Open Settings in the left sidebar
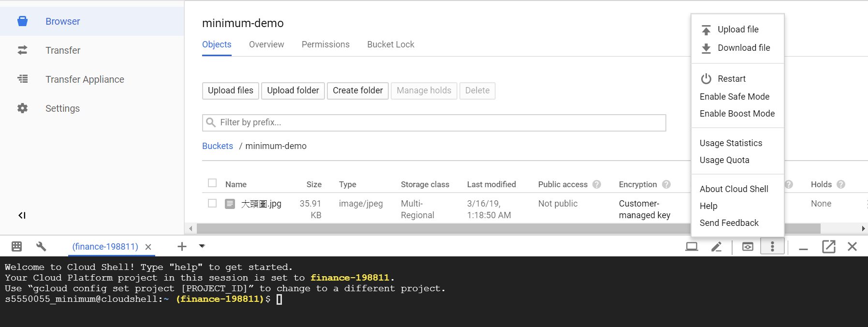This screenshot has width=868, height=327. pyautogui.click(x=62, y=108)
